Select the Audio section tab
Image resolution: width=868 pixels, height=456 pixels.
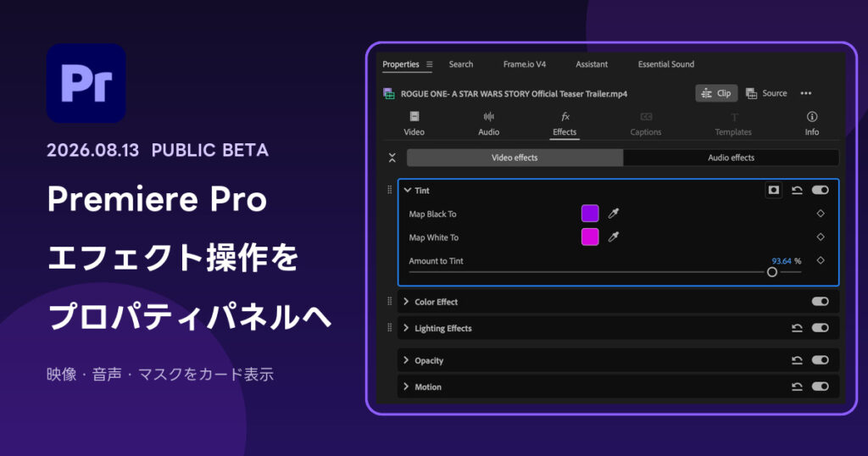point(489,124)
